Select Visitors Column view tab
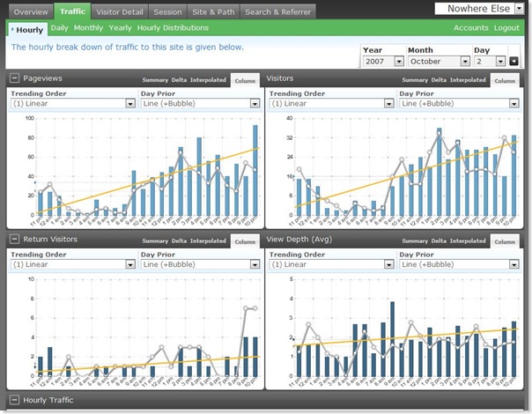The height and width of the screenshot is (414, 532). point(505,81)
